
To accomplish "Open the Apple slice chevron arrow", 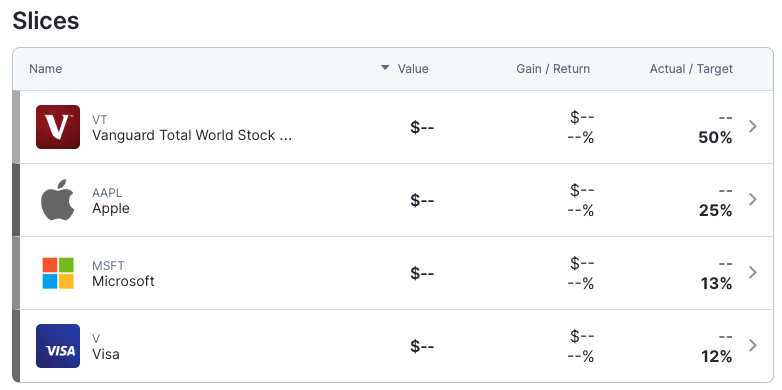I will [x=753, y=199].
